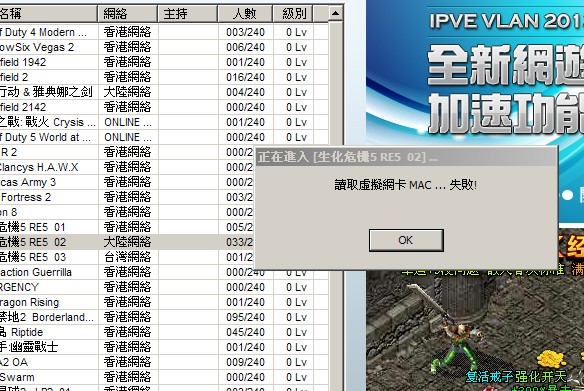Select the 'ragon Rising' room row
Image resolution: width=584 pixels, height=391 pixels.
164,302
